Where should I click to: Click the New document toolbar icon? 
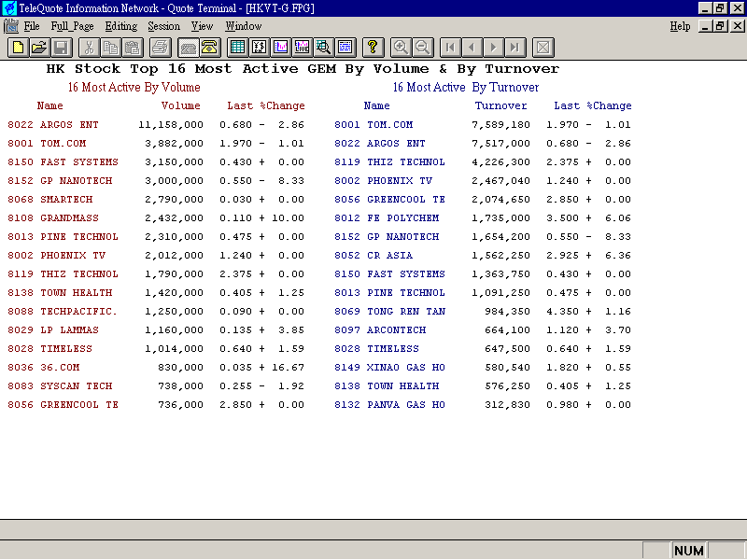click(19, 48)
